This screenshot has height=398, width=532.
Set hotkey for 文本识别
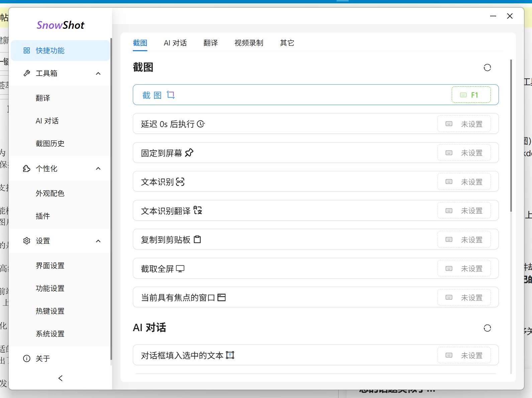pos(464,182)
